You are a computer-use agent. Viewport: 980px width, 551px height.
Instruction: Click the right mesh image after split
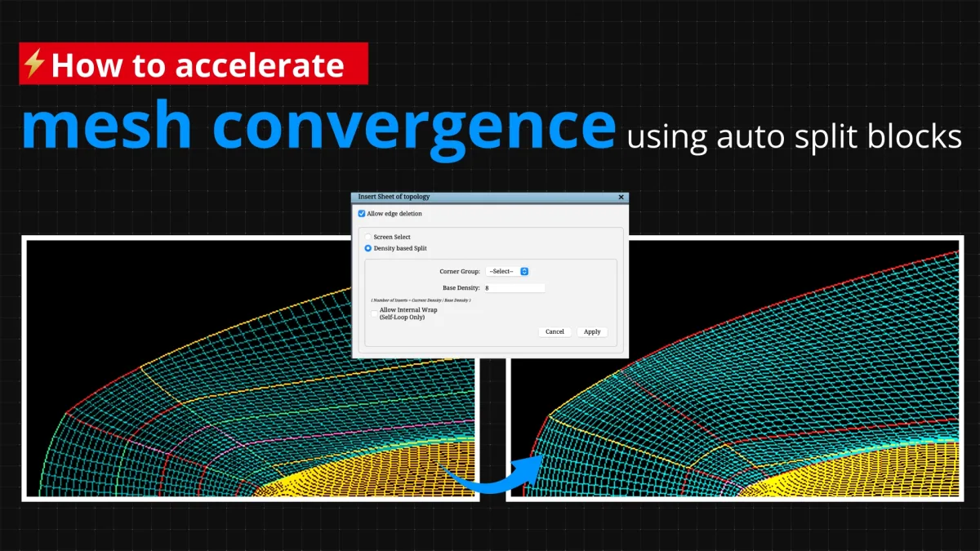click(734, 368)
